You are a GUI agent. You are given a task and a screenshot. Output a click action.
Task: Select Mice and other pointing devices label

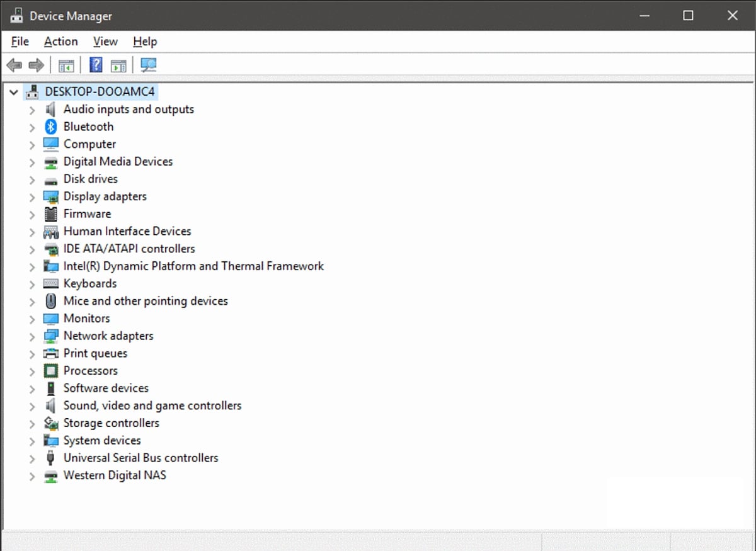pyautogui.click(x=146, y=301)
